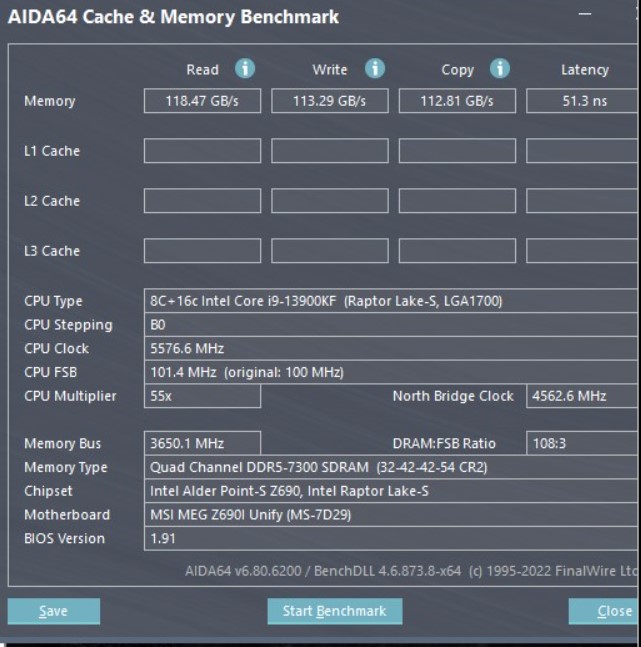Click the North Bridge Clock label
This screenshot has width=641, height=647.
453,396
